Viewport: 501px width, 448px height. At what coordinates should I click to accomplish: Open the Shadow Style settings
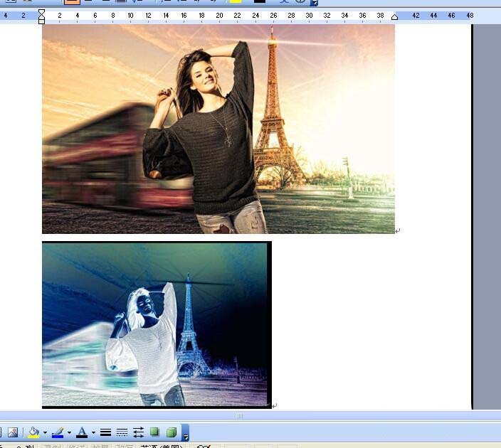click(154, 432)
